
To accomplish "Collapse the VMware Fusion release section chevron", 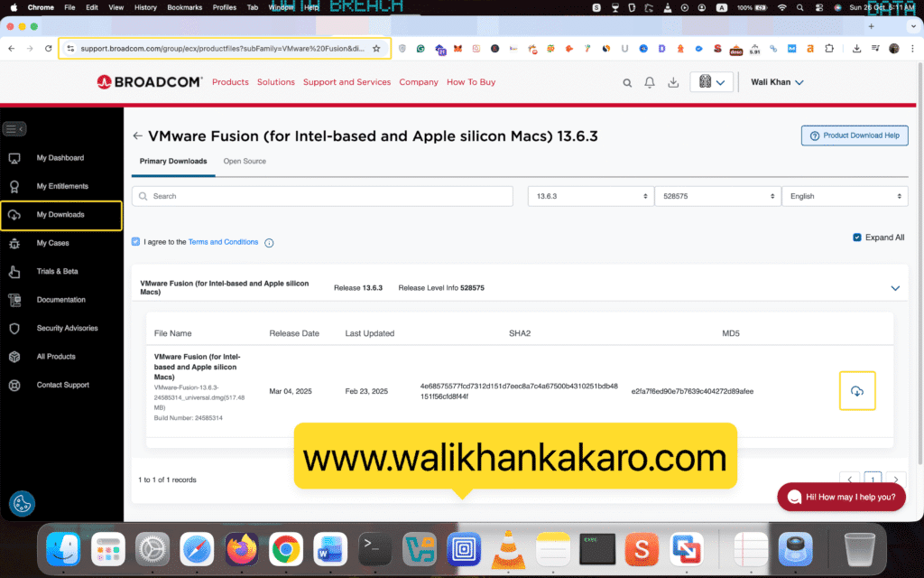I will pyautogui.click(x=895, y=288).
